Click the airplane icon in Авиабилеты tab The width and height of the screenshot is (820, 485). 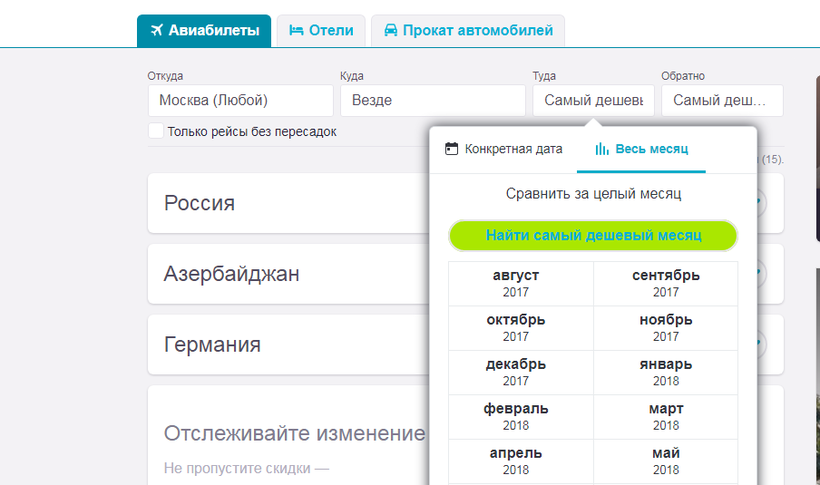tap(155, 31)
